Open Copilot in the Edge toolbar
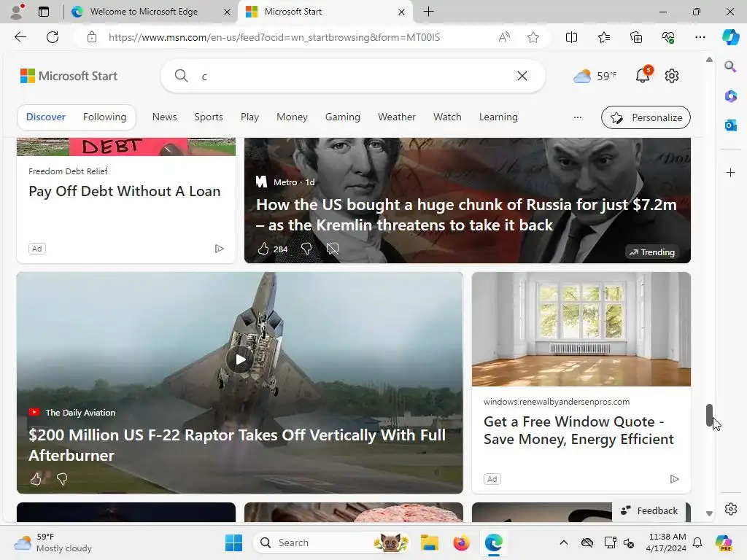747x560 pixels. coord(730,37)
